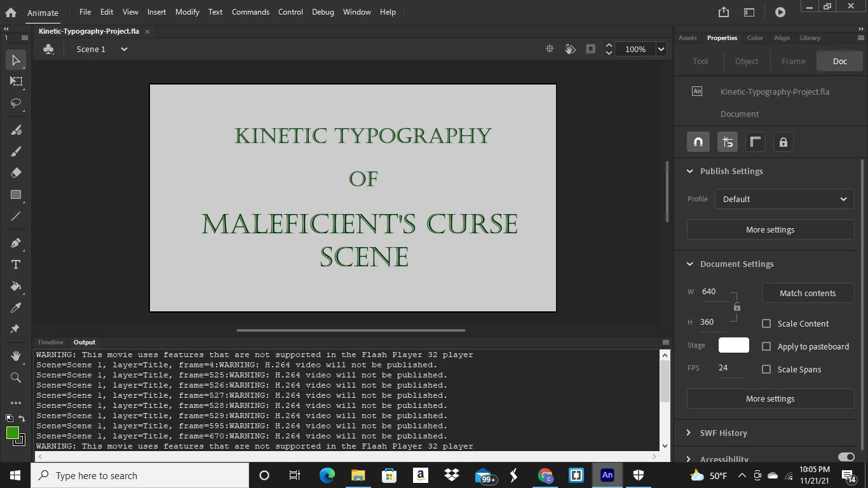Click the Match contents button

click(x=807, y=293)
